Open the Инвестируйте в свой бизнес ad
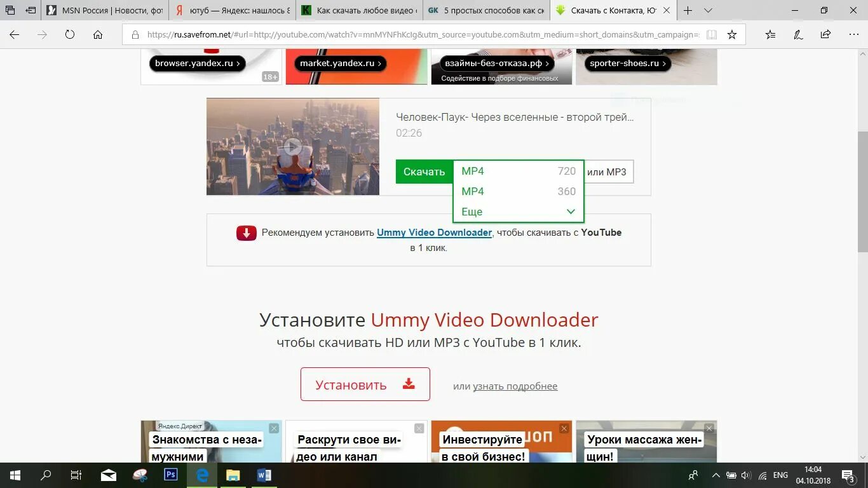 484,447
